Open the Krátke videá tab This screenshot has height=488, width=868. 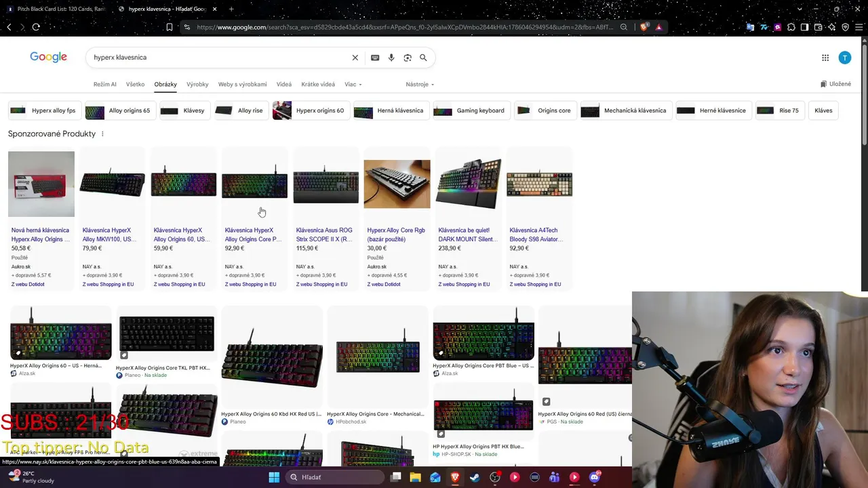pyautogui.click(x=318, y=85)
